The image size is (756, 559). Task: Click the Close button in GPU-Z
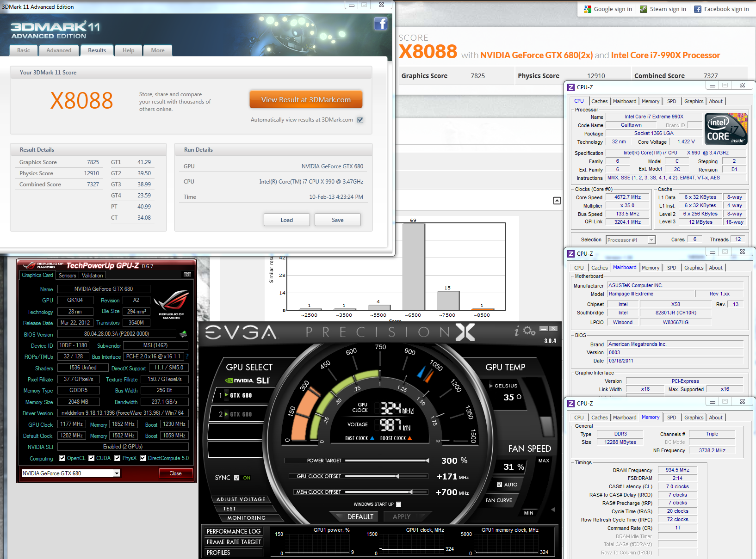[175, 473]
